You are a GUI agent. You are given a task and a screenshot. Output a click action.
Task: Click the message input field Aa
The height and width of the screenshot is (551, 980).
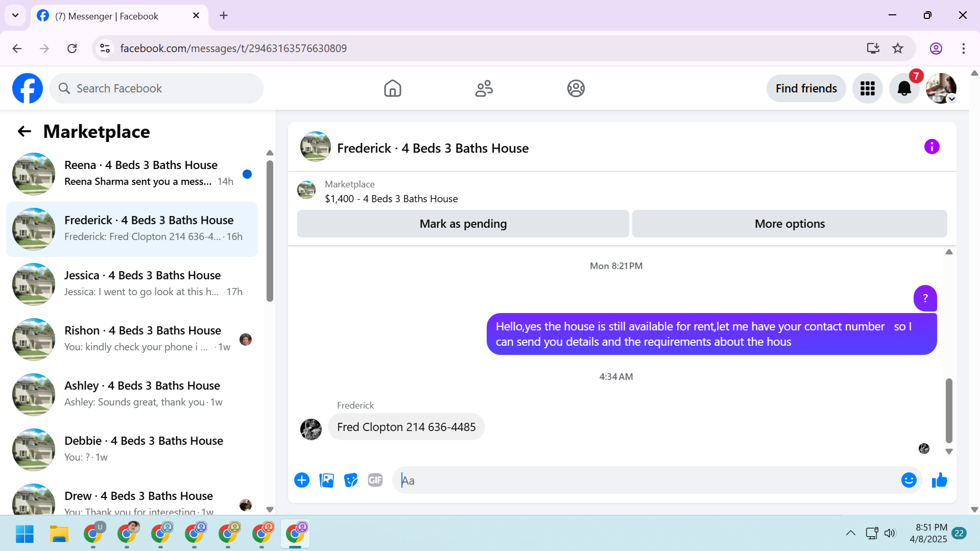pyautogui.click(x=646, y=480)
